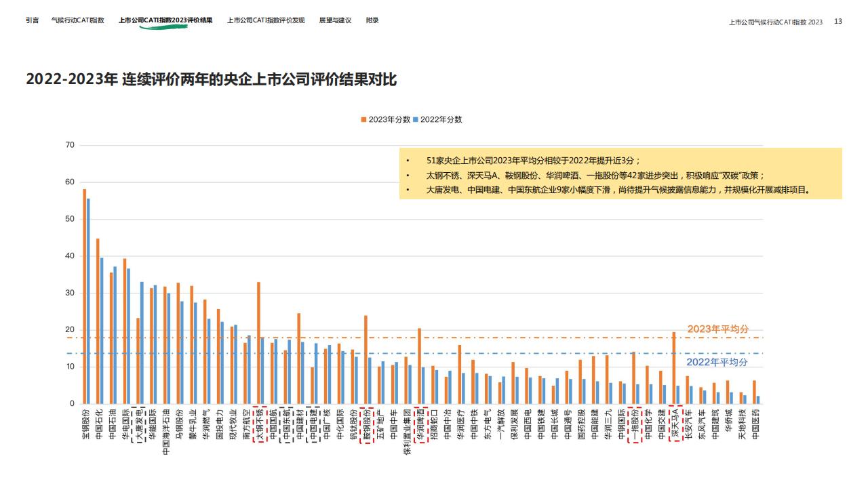Click the x-axis label 长安汽车
868x488 pixels.
688,424
